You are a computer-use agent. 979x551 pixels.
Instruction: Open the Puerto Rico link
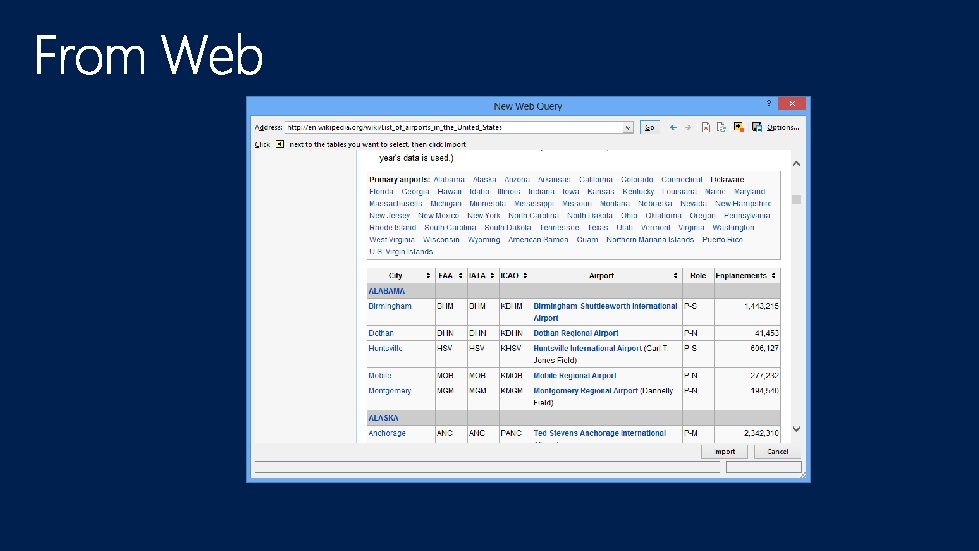tap(722, 240)
